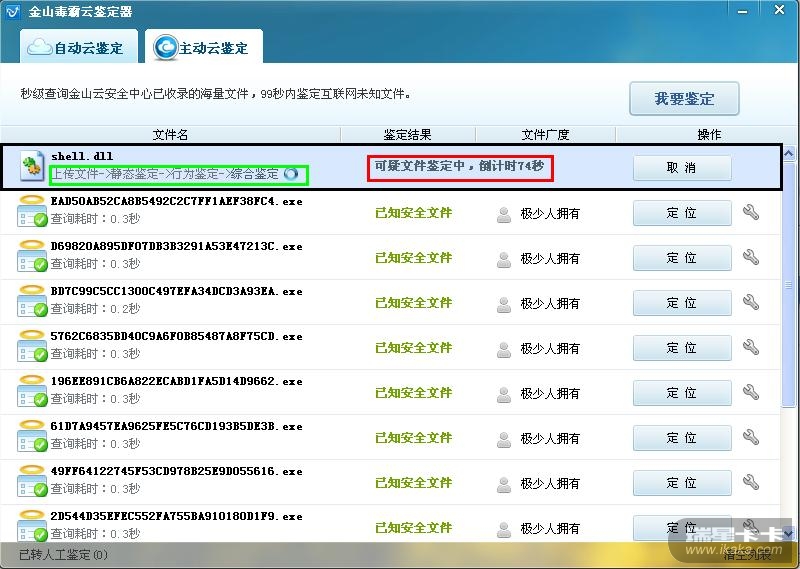The image size is (800, 569).
Task: Cancel the shell.dll analysis with 取消
Action: tap(682, 168)
